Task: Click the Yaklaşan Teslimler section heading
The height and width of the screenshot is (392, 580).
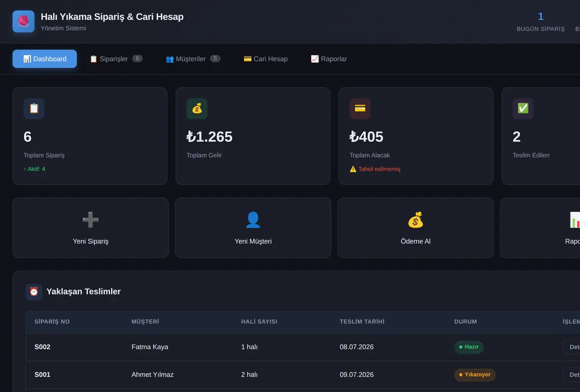Action: coord(84,291)
